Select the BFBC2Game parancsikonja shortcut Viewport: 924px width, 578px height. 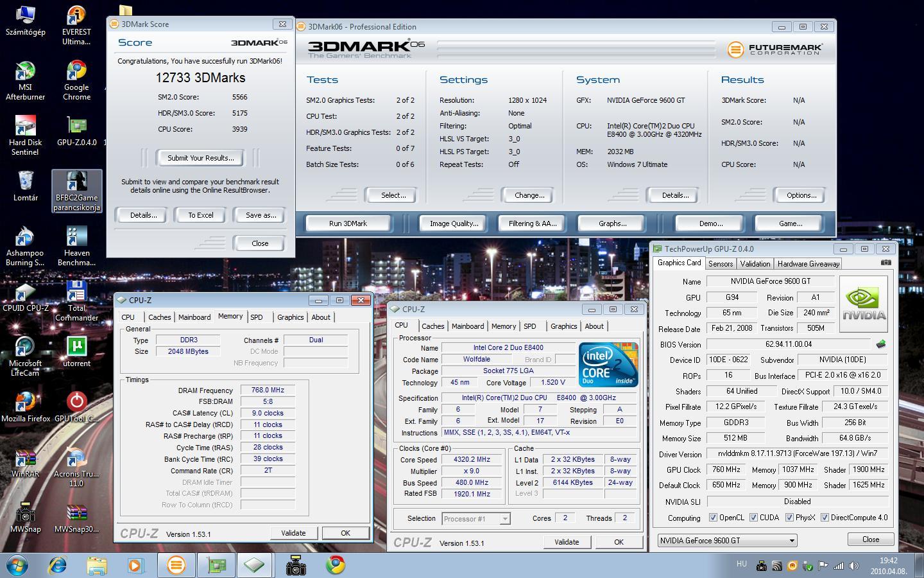pos(76,191)
